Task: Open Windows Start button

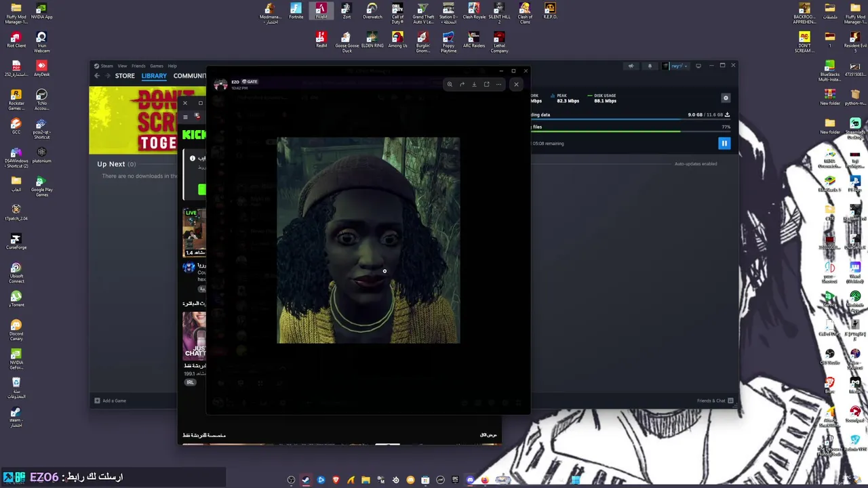Action: pyautogui.click(x=576, y=480)
